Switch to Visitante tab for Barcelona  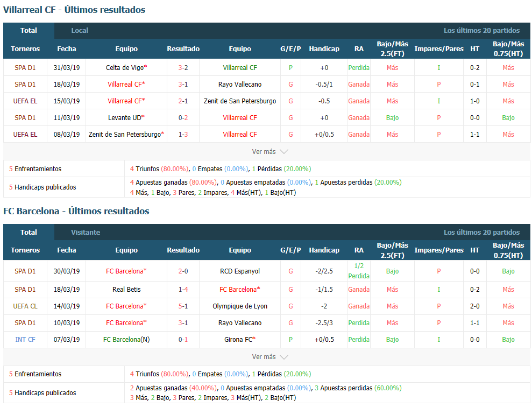(86, 232)
